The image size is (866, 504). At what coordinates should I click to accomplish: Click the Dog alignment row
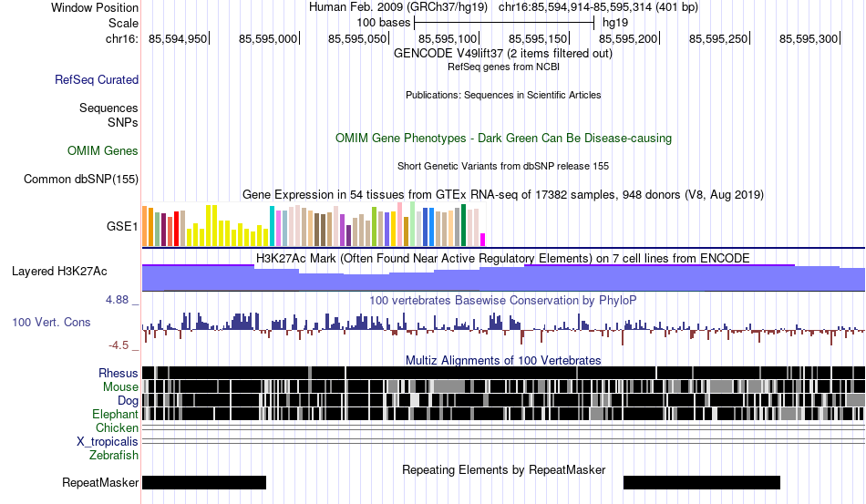tap(503, 400)
